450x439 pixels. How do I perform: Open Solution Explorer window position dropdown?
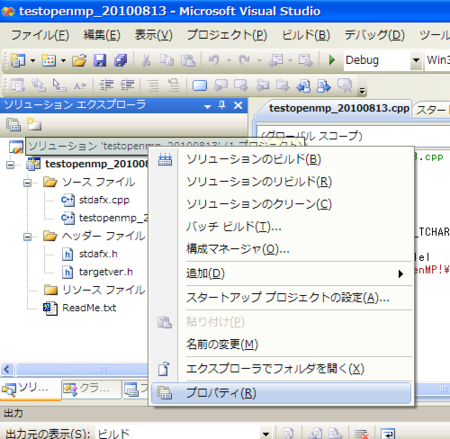click(207, 106)
